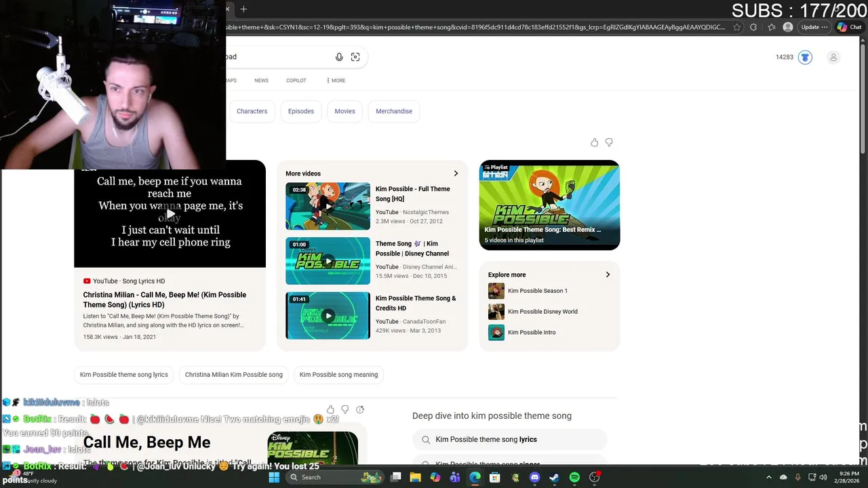Open visual search camera icon
The height and width of the screenshot is (488, 868).
click(x=355, y=57)
